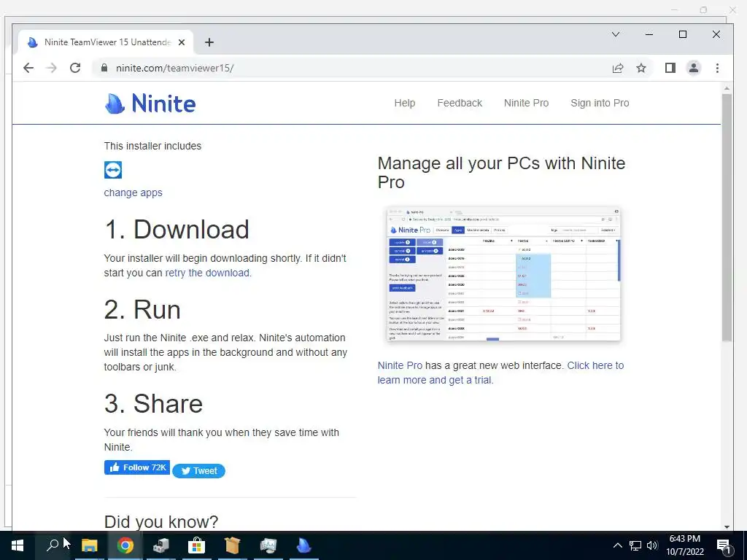Share this page using the share icon
Screen dimensions: 747x560
point(618,68)
